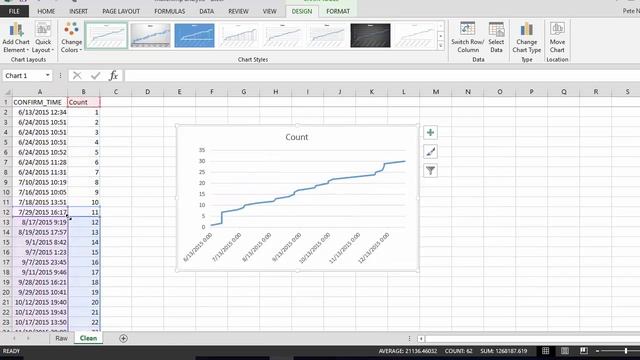Select column B header
Screen dimensions: 640x360
point(84,92)
